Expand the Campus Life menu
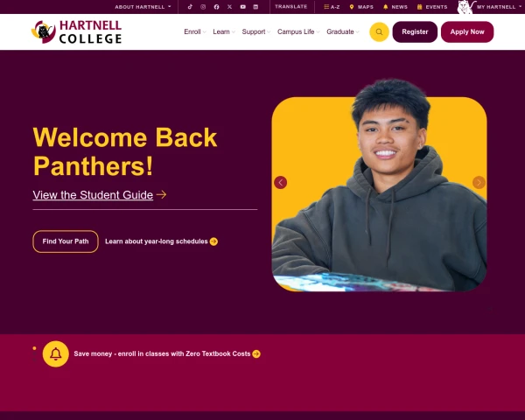 [298, 31]
